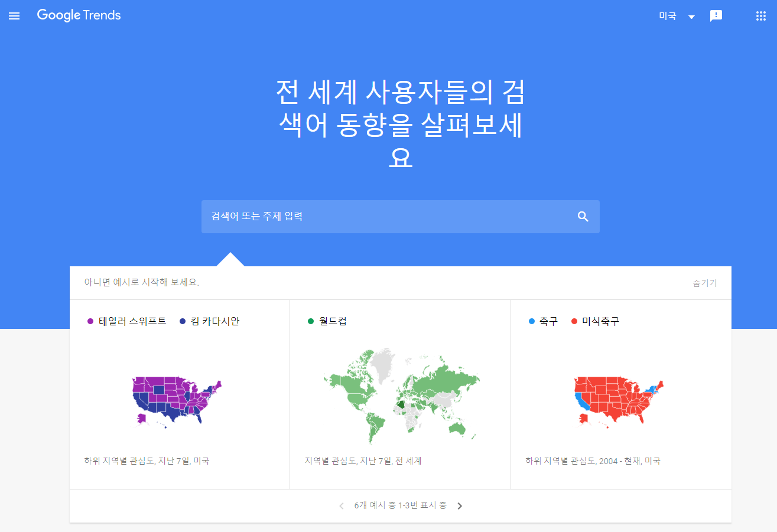Open the hamburger main menu
Image resolution: width=777 pixels, height=532 pixels.
(14, 16)
